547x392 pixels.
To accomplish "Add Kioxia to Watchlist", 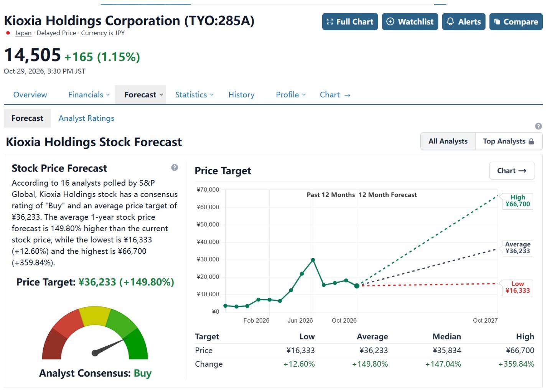I will 410,22.
